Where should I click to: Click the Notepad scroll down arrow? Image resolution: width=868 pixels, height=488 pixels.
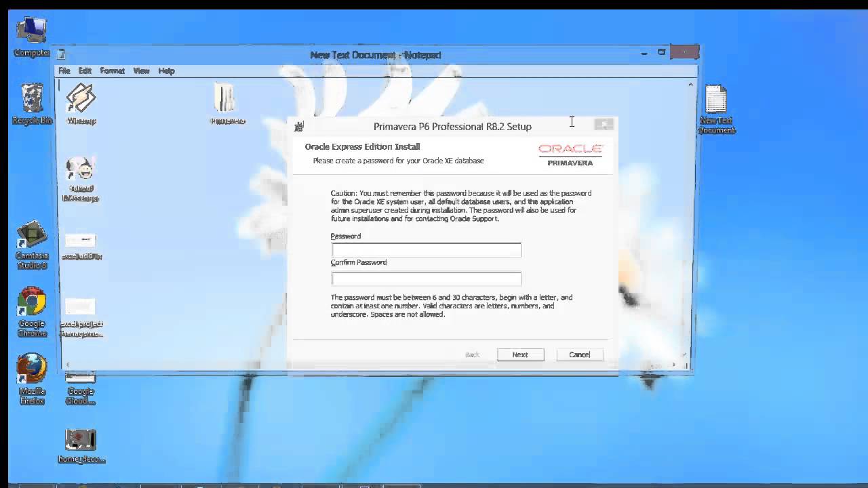pyautogui.click(x=684, y=354)
